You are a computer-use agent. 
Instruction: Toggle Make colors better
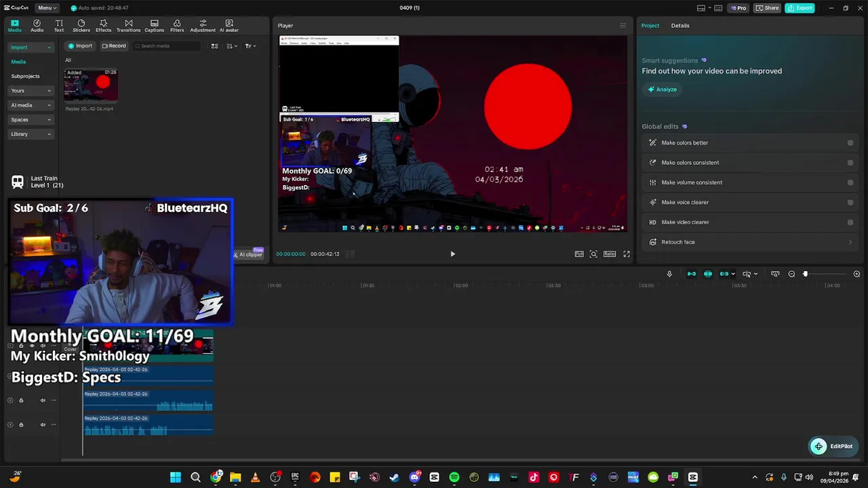(850, 143)
